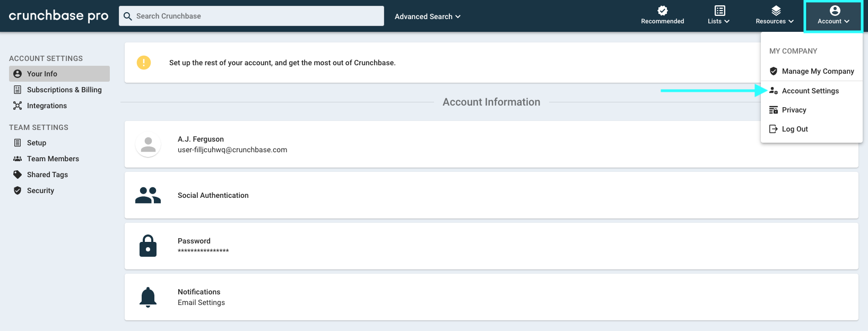868x331 pixels.
Task: Click the Shared Tags tag icon
Action: [18, 175]
